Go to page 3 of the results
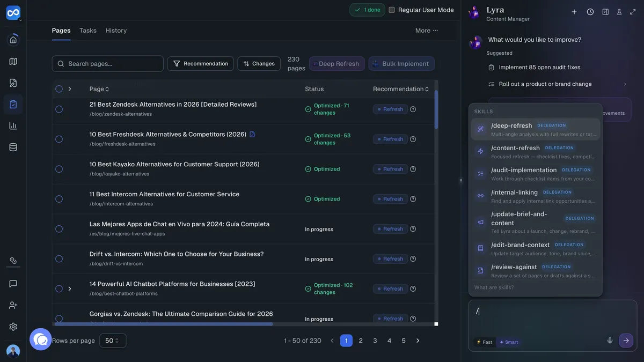 click(x=375, y=341)
